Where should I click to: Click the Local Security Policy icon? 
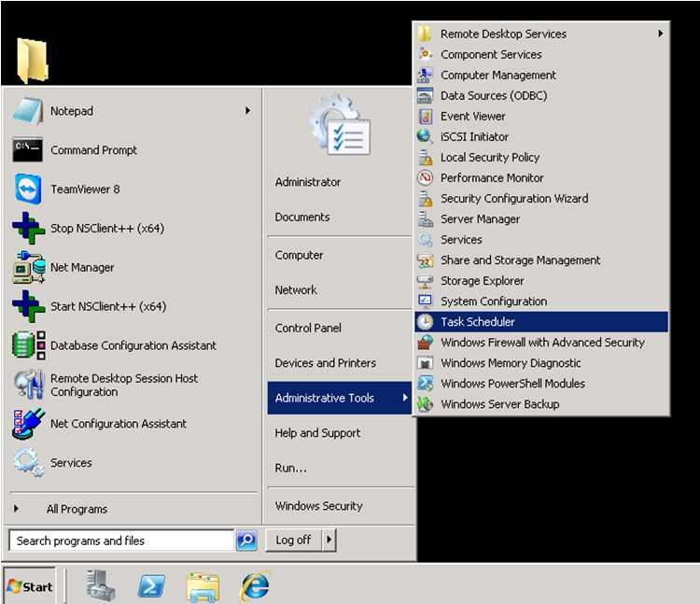coord(425,157)
